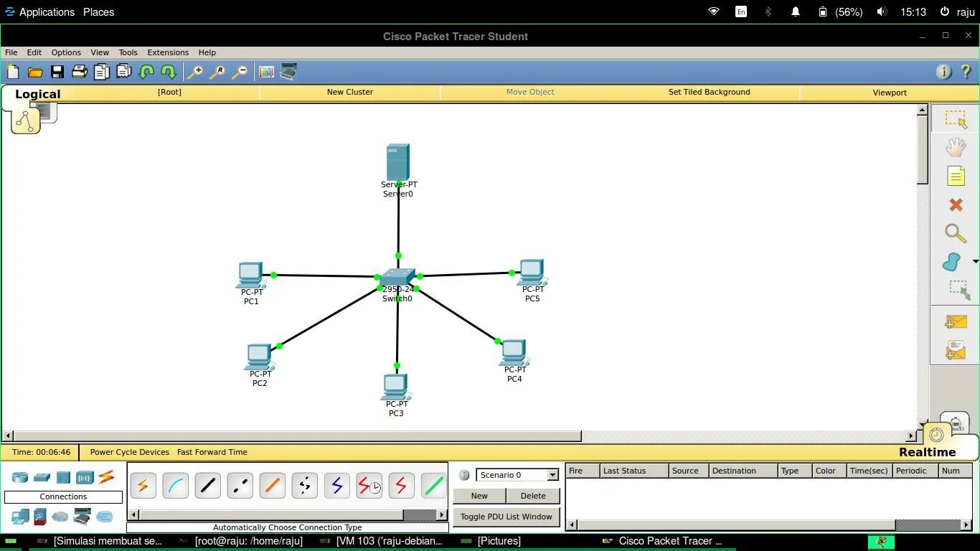
Task: Open the Extensions menu
Action: (x=168, y=52)
